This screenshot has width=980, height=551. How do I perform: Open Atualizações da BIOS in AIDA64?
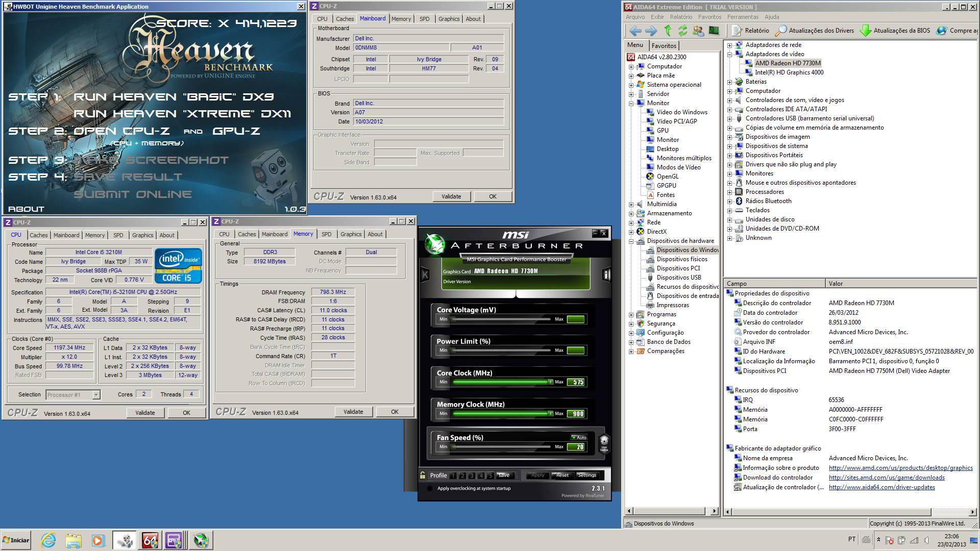pyautogui.click(x=895, y=31)
